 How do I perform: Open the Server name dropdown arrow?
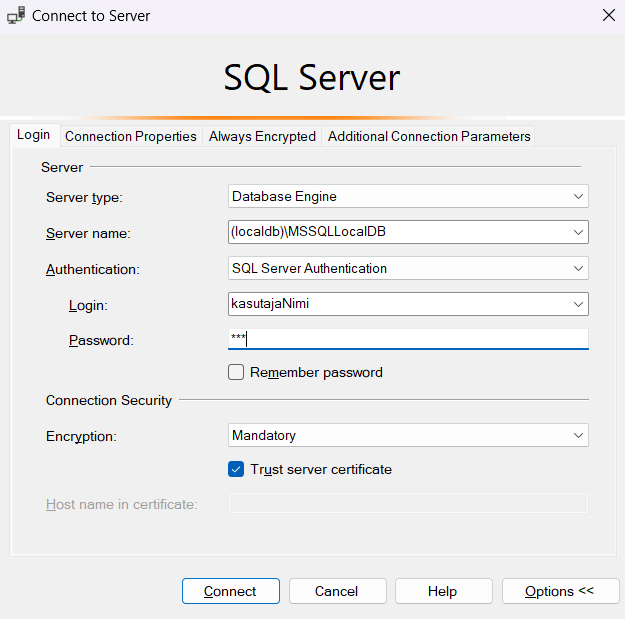coord(578,232)
